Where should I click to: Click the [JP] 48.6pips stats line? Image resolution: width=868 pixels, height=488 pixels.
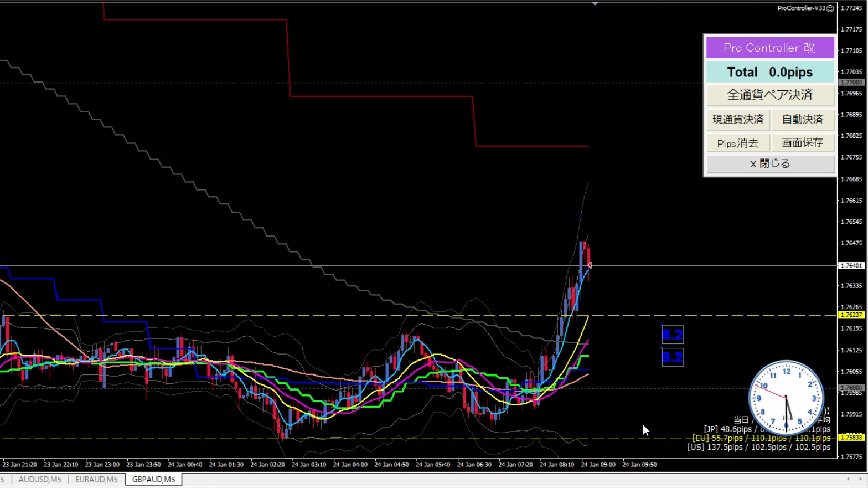(x=767, y=429)
